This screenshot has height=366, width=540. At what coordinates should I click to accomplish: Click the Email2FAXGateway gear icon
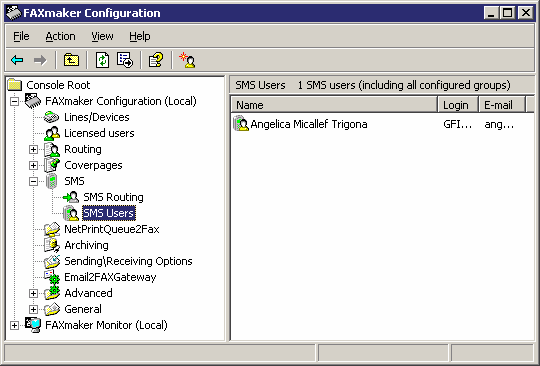[52, 277]
